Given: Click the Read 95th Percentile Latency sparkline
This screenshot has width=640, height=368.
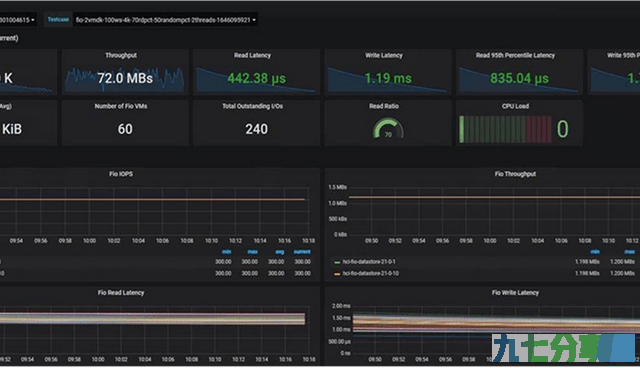Looking at the screenshot, I should [518, 80].
